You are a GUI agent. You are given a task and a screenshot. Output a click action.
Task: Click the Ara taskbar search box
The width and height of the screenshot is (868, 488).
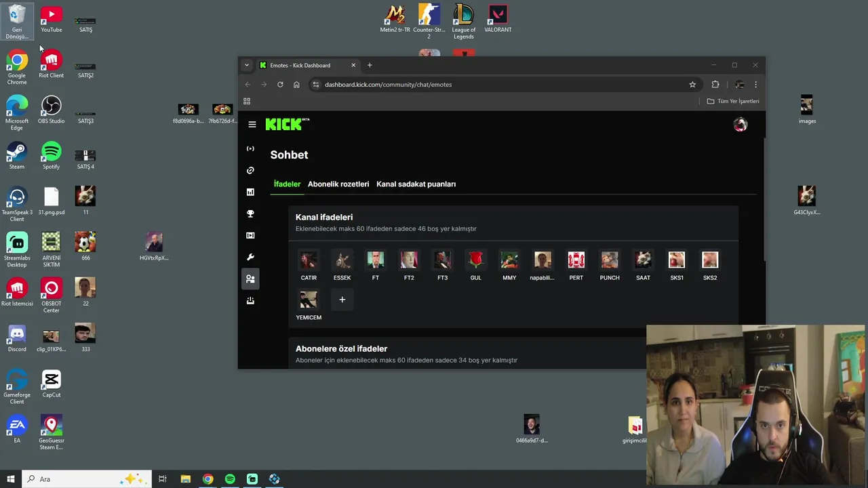click(x=87, y=479)
